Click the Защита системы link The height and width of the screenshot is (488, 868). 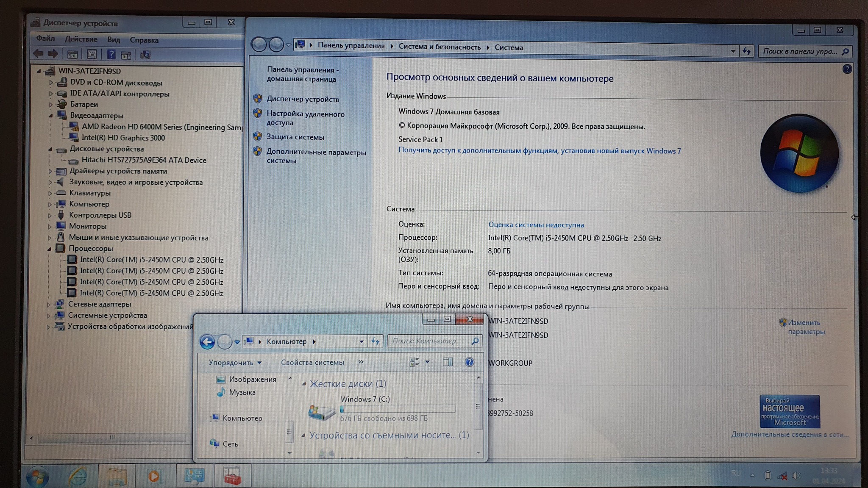(x=295, y=137)
